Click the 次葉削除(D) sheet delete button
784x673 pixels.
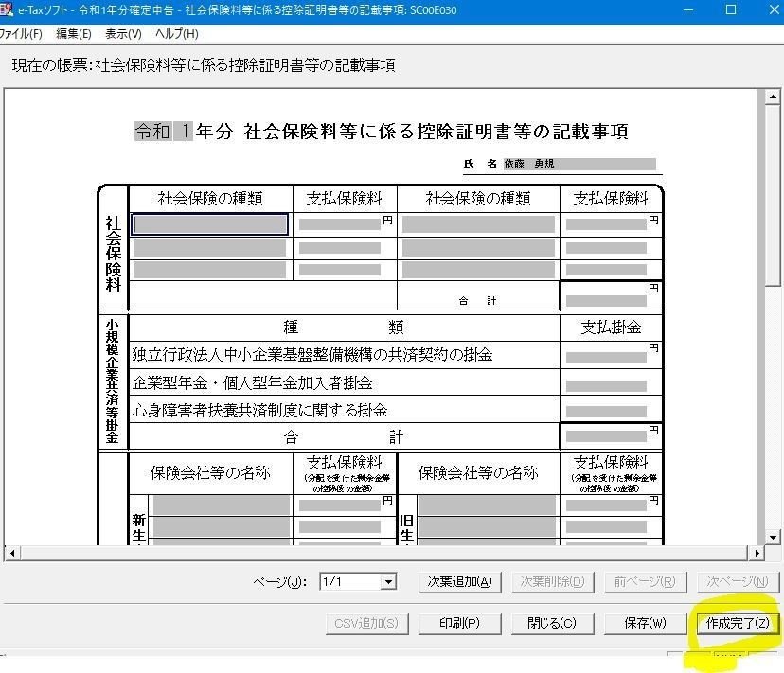(x=552, y=582)
